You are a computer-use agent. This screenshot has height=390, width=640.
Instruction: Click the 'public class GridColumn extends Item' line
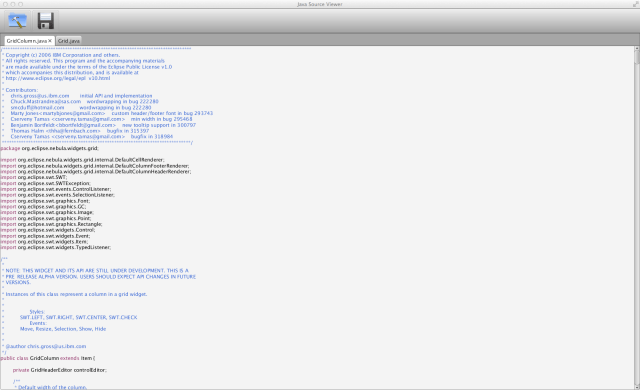pyautogui.click(x=48, y=359)
